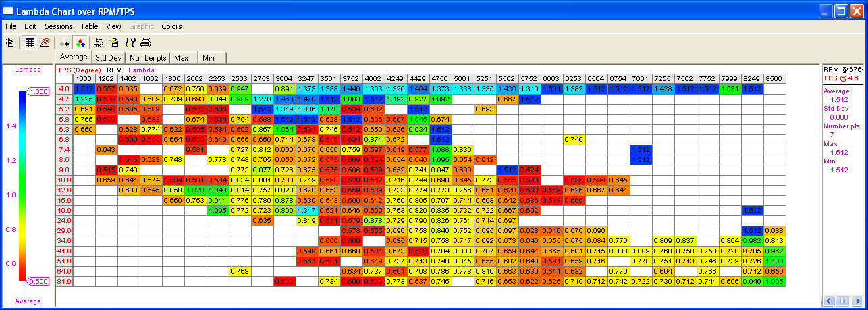
Task: Open the Colors menu
Action: (x=171, y=26)
